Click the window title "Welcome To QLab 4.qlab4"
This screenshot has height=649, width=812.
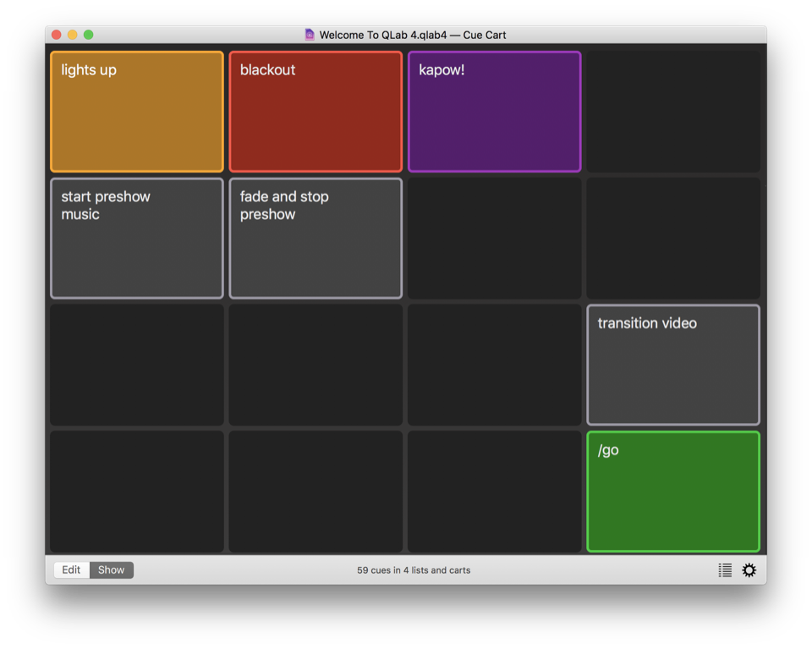click(385, 35)
